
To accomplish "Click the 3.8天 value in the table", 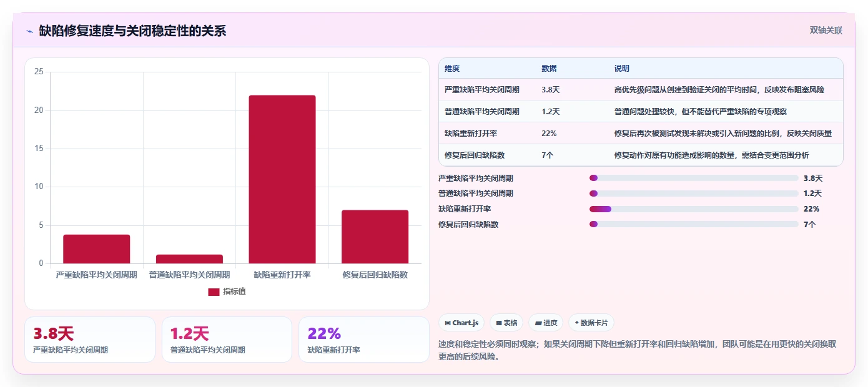I will (x=551, y=90).
